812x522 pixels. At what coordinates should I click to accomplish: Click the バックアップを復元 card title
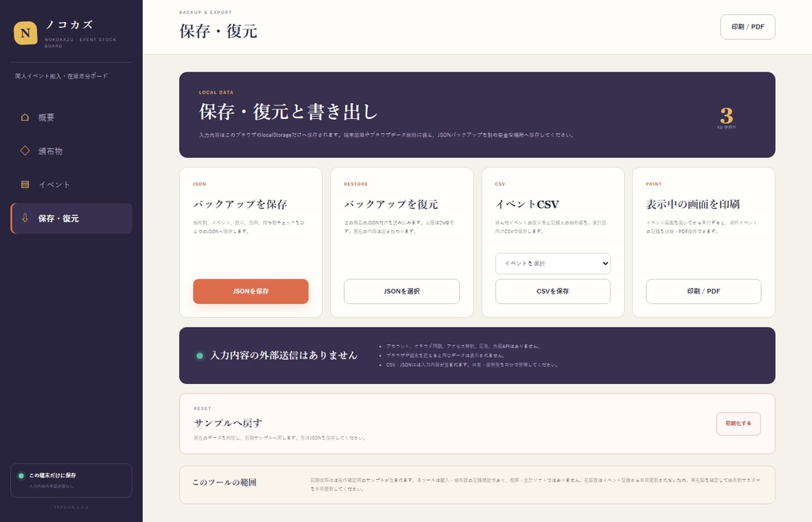pyautogui.click(x=391, y=204)
